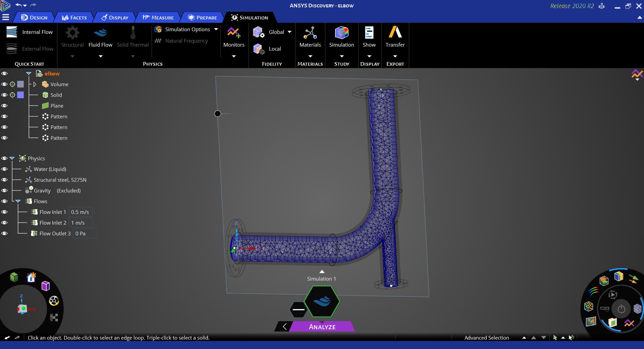Switch to the Design tab
This screenshot has height=349, width=644.
pyautogui.click(x=34, y=17)
